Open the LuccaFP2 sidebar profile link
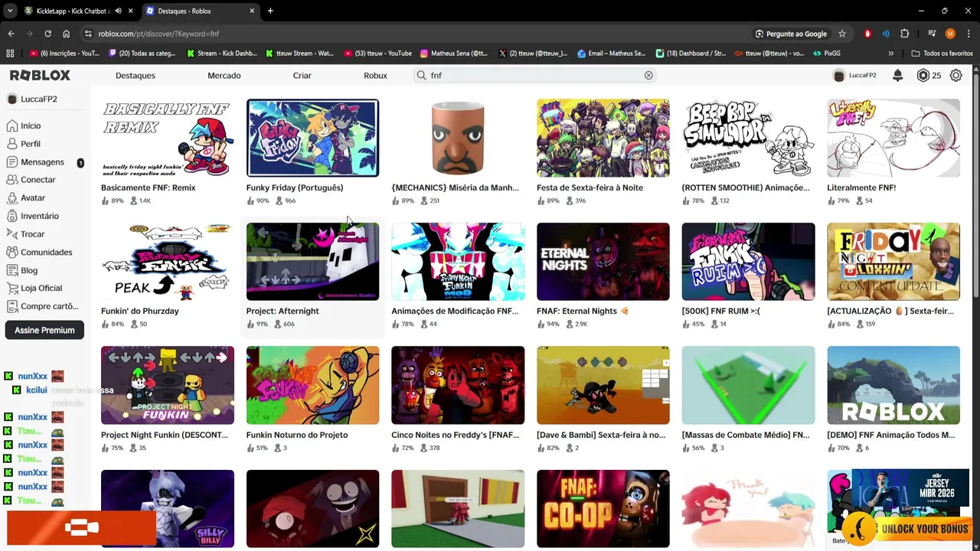The image size is (980, 551). pos(32,99)
